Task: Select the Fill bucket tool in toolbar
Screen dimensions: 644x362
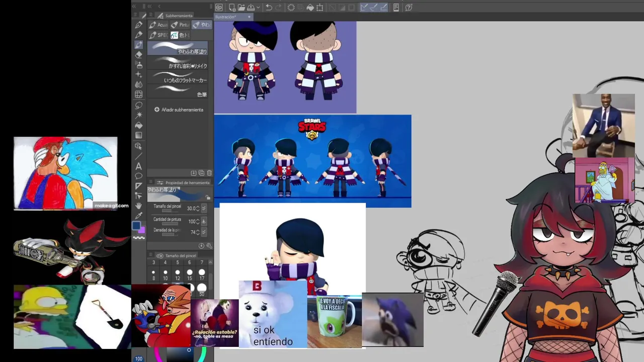Action: click(138, 125)
